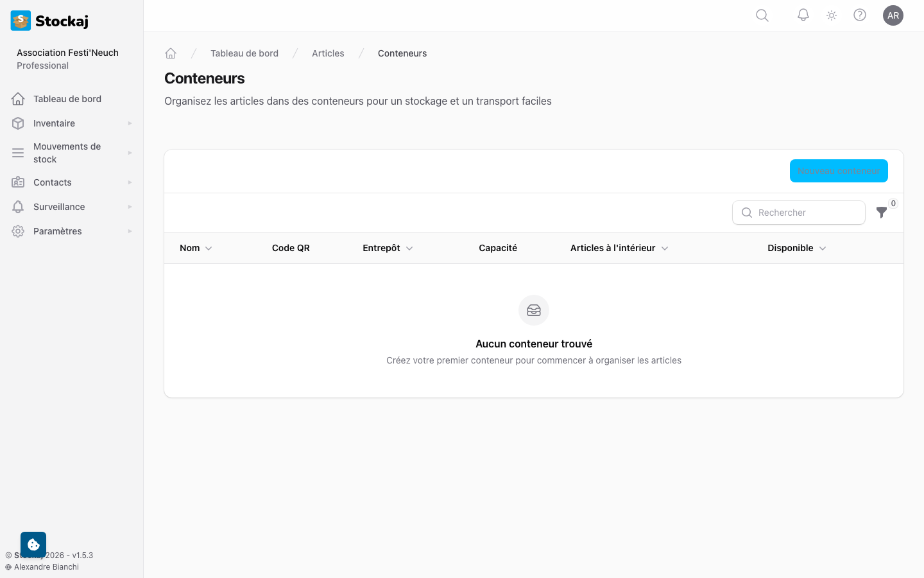Screen dimensions: 924x578
Task: Go to Articles breadcrumb
Action: coord(328,53)
